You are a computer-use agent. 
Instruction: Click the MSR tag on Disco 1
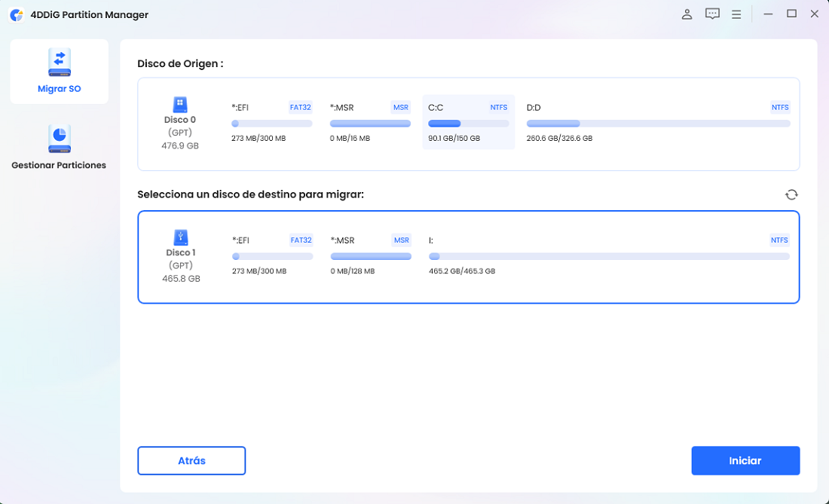tap(401, 240)
